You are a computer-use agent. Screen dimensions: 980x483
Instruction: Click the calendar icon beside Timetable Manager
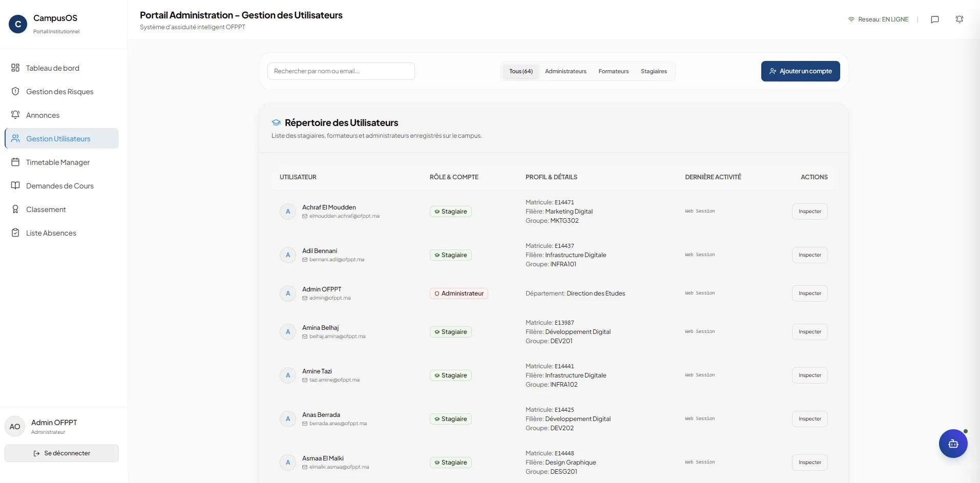pos(15,162)
